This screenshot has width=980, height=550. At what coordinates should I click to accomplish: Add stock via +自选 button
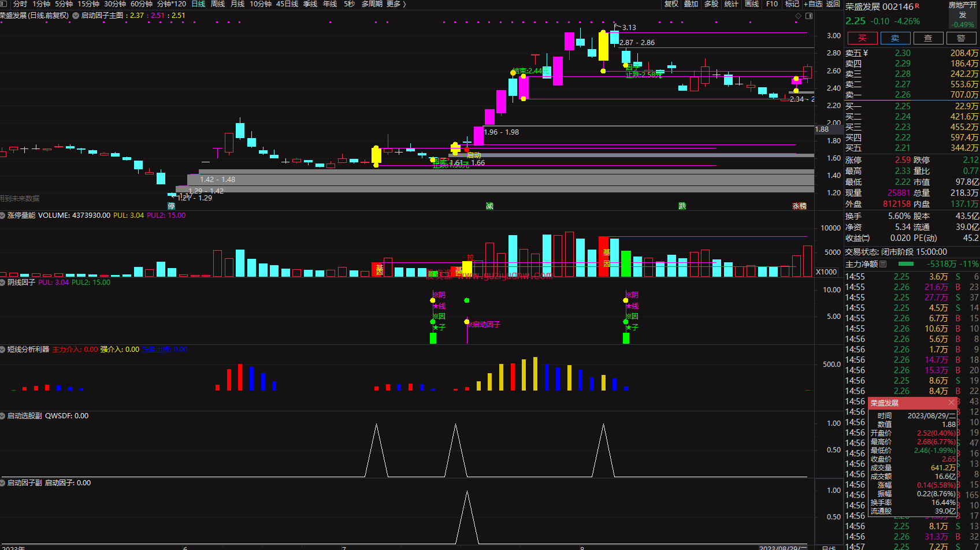tap(813, 4)
